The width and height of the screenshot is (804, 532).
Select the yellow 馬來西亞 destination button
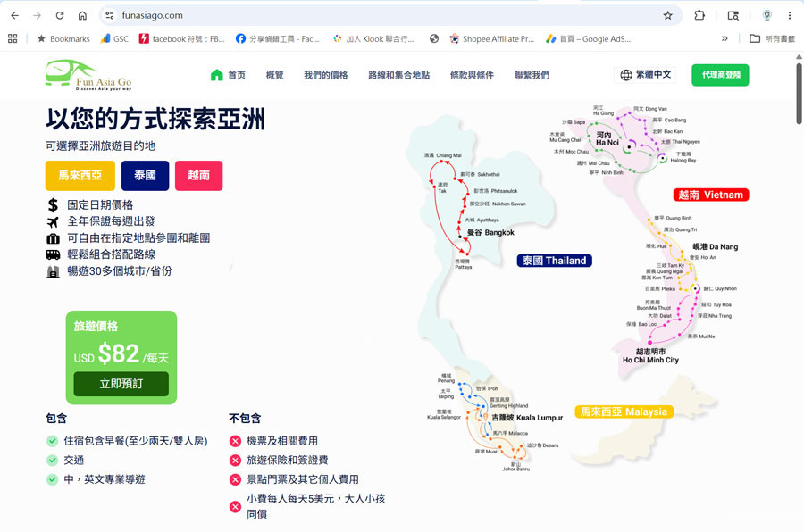tap(80, 175)
